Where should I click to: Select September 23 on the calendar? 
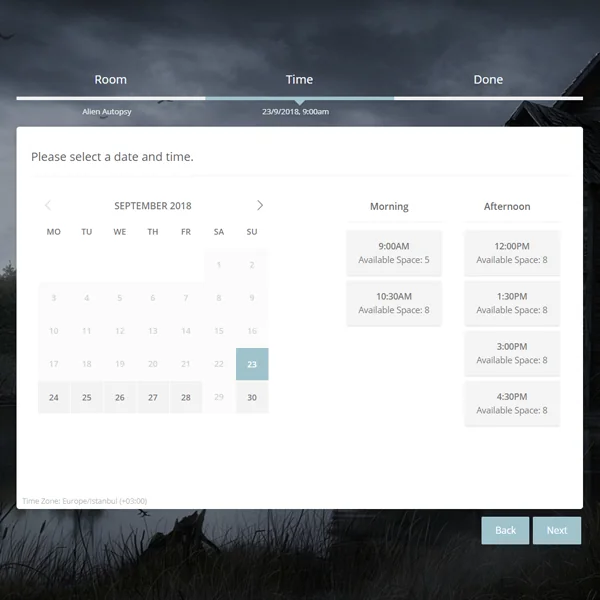pyautogui.click(x=252, y=364)
